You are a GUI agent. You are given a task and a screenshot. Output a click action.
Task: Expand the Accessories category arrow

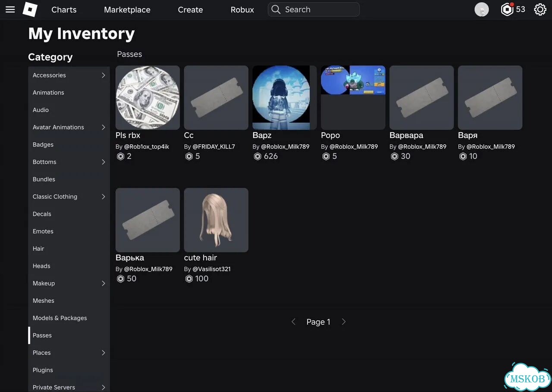[x=103, y=75]
